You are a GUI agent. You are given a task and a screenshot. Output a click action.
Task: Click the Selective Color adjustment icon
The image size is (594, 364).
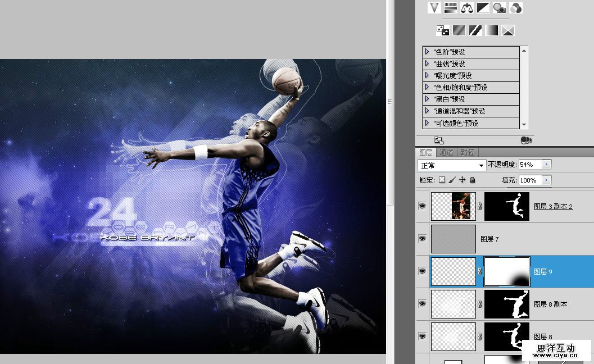tap(508, 30)
